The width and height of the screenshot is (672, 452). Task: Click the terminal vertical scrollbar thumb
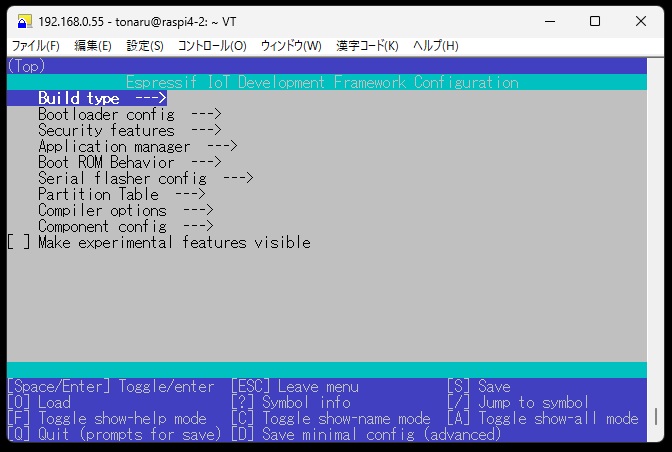pyautogui.click(x=656, y=417)
